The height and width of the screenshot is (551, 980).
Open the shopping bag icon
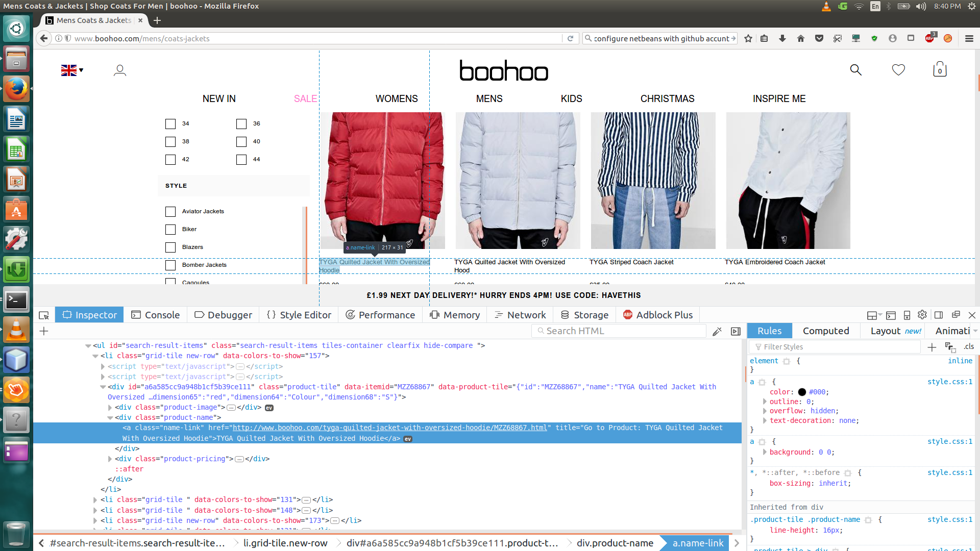click(940, 70)
